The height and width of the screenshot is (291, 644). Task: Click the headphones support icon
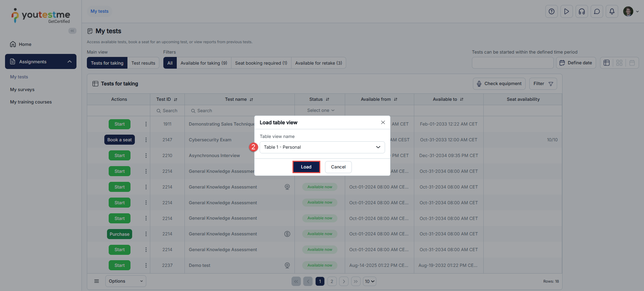(582, 11)
